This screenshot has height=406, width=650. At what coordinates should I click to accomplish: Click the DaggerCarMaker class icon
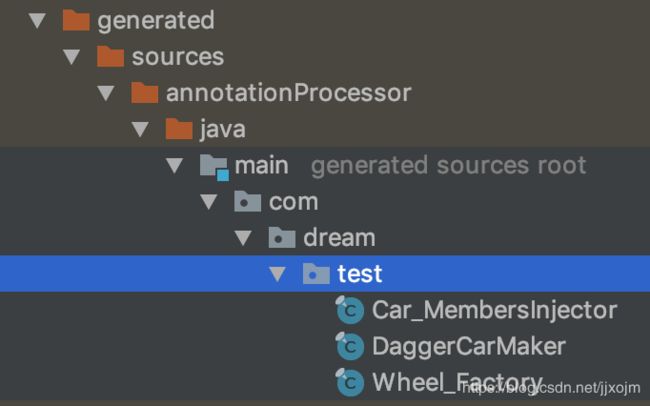tap(349, 345)
